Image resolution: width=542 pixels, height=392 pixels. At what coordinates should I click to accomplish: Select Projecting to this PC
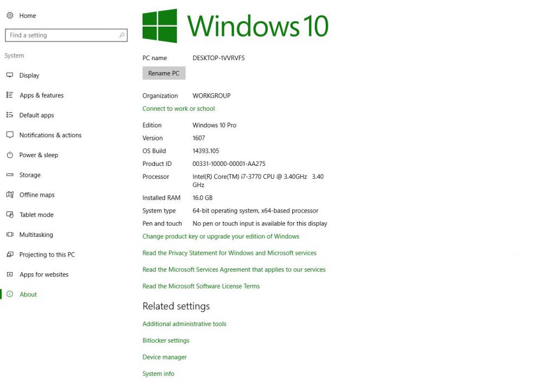coord(47,255)
